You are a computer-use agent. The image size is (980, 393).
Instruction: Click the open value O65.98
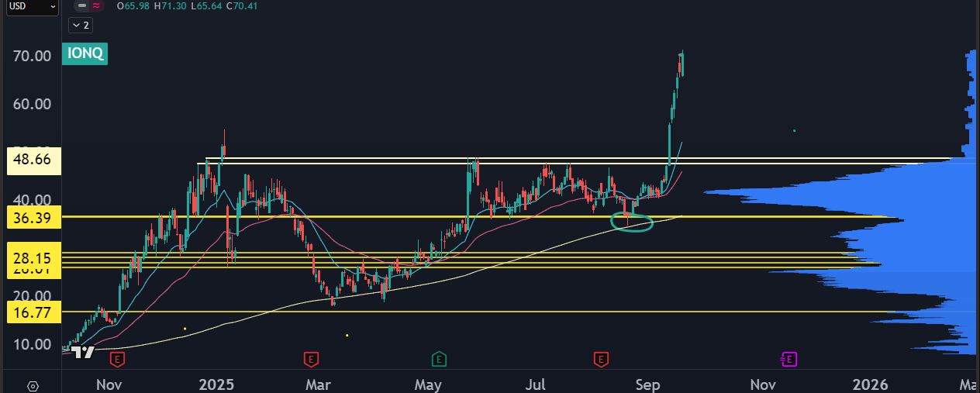[x=133, y=5]
